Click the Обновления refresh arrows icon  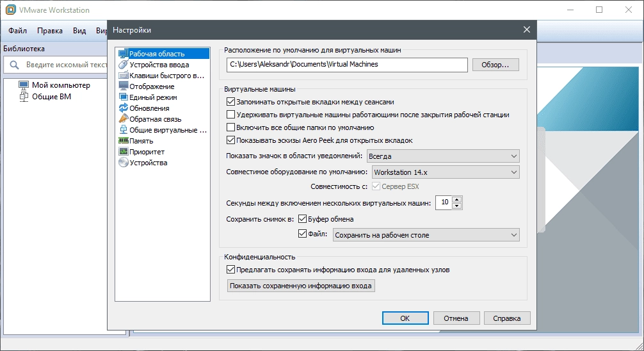123,108
